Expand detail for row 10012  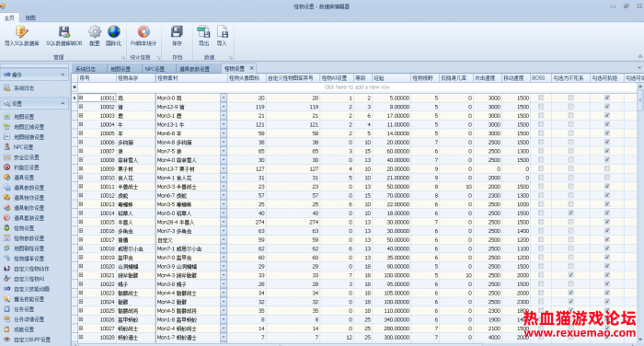tap(81, 195)
